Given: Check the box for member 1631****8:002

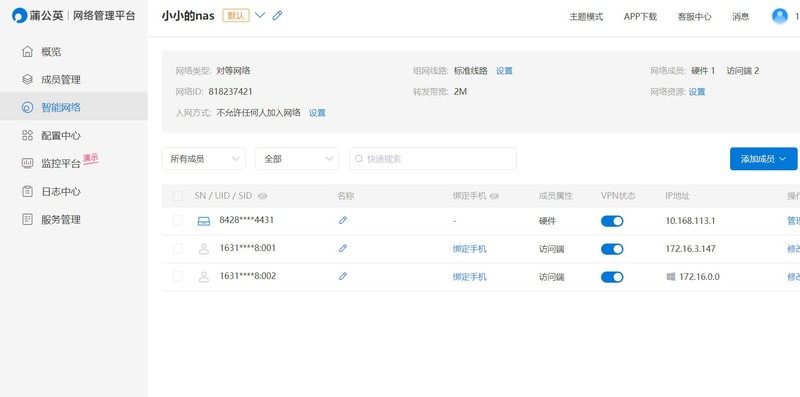Looking at the screenshot, I should 178,277.
